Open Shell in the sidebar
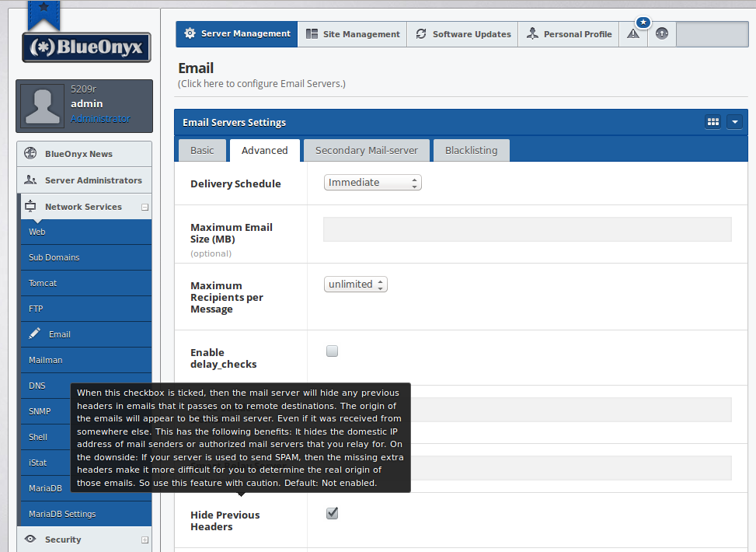Screen dimensions: 756x552 tap(46, 437)
